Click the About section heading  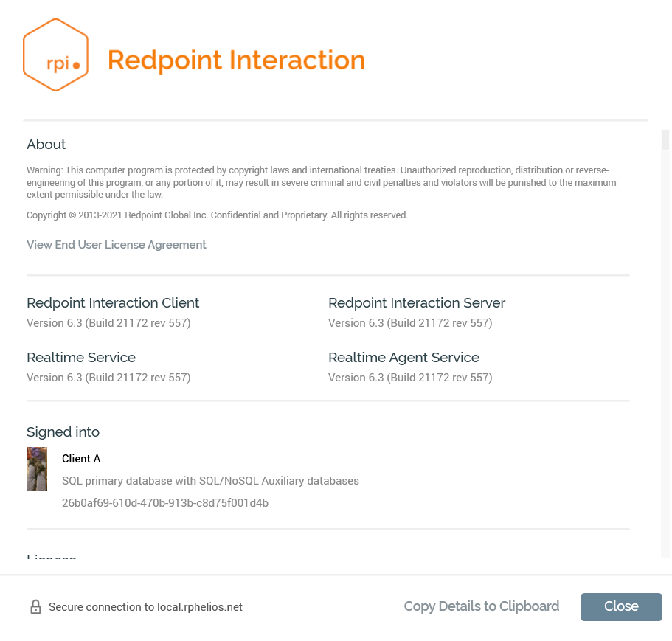pos(46,144)
